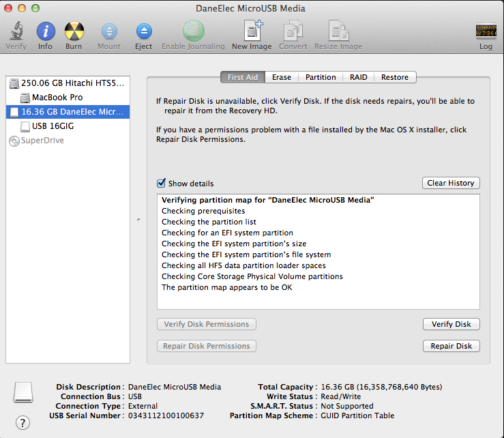504x438 pixels.
Task: Click the Verify Disk button
Action: (x=451, y=324)
